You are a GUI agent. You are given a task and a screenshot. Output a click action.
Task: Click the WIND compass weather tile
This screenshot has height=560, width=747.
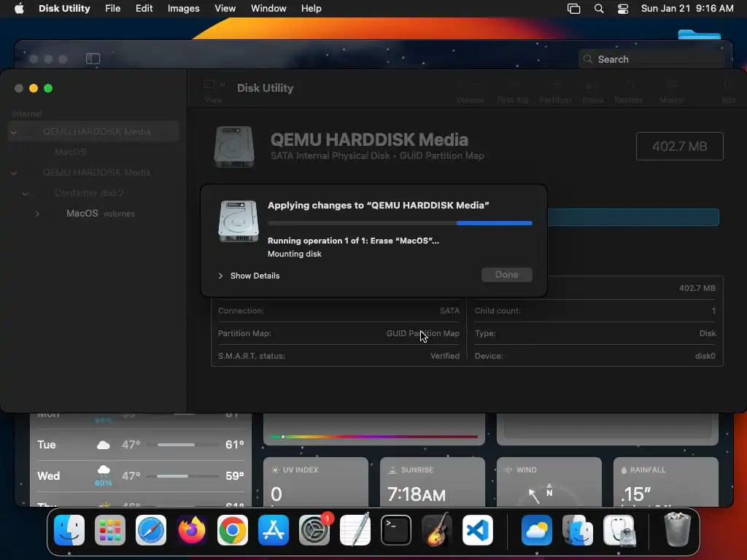549,482
